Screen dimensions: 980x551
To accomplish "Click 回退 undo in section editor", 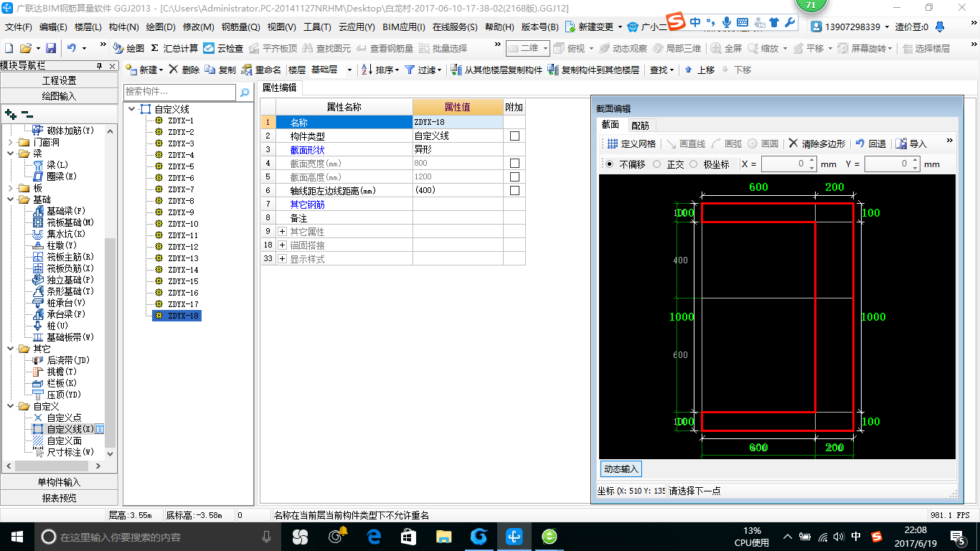I will pos(871,143).
